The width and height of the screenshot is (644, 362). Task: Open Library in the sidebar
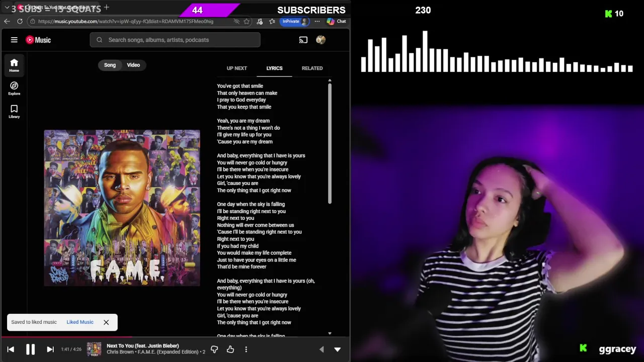[x=14, y=112]
